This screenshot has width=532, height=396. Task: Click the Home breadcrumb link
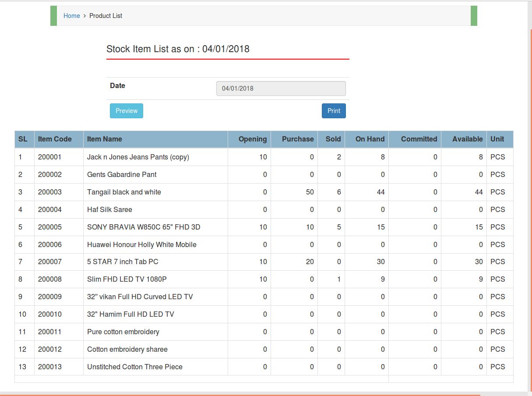coord(71,16)
